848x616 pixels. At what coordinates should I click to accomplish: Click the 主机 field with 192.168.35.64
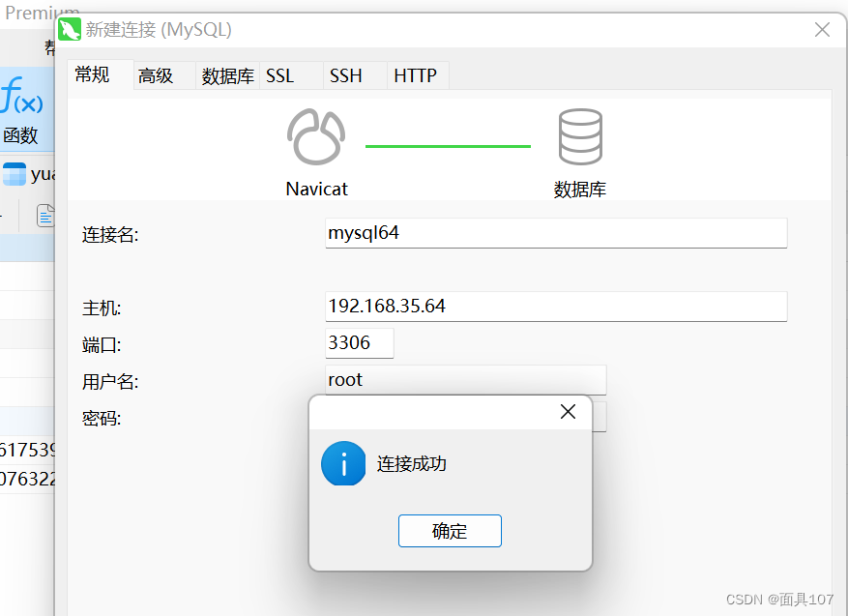556,307
